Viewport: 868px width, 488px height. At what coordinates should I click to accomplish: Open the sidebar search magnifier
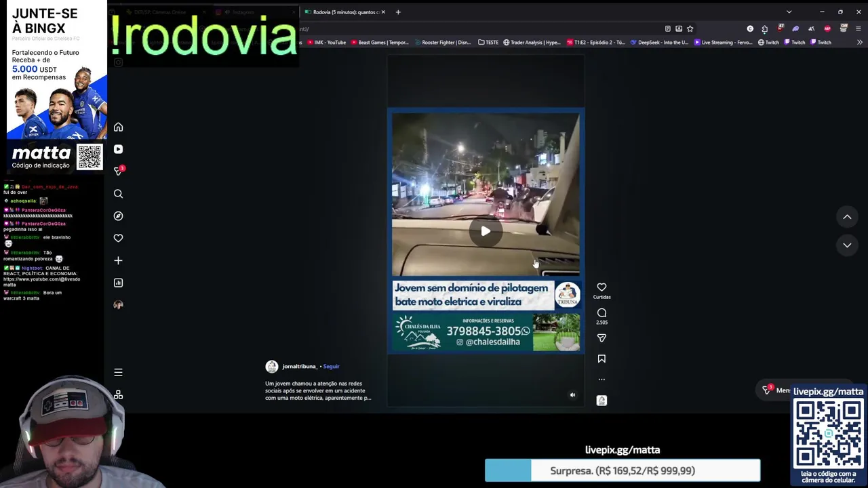tap(118, 194)
